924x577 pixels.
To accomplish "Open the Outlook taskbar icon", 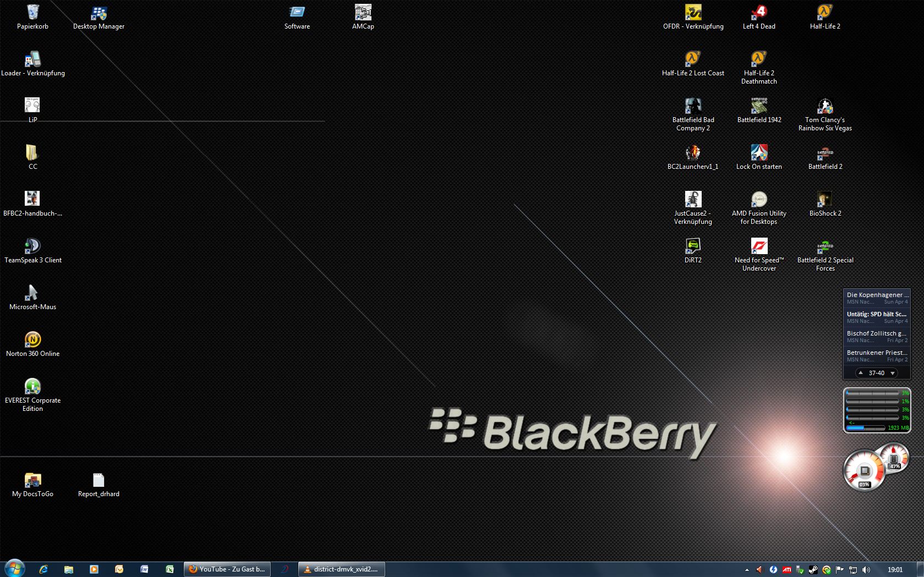I will point(119,569).
